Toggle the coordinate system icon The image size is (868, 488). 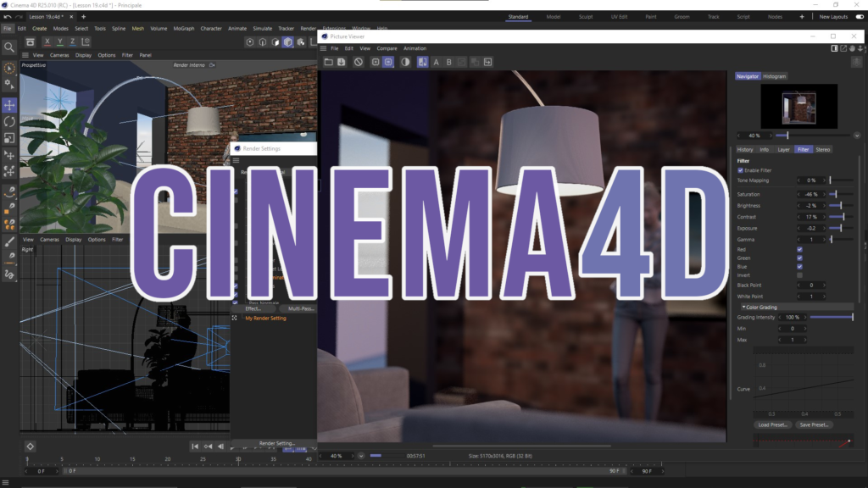pyautogui.click(x=86, y=42)
